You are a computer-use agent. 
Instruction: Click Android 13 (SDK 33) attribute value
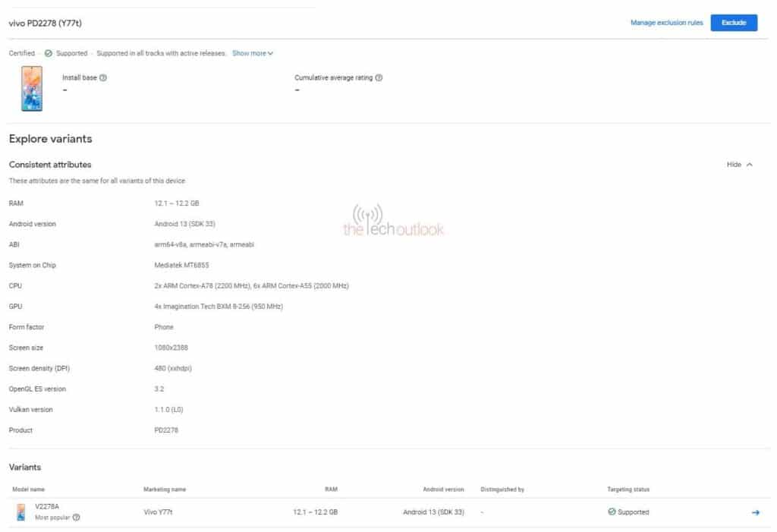[x=185, y=224]
